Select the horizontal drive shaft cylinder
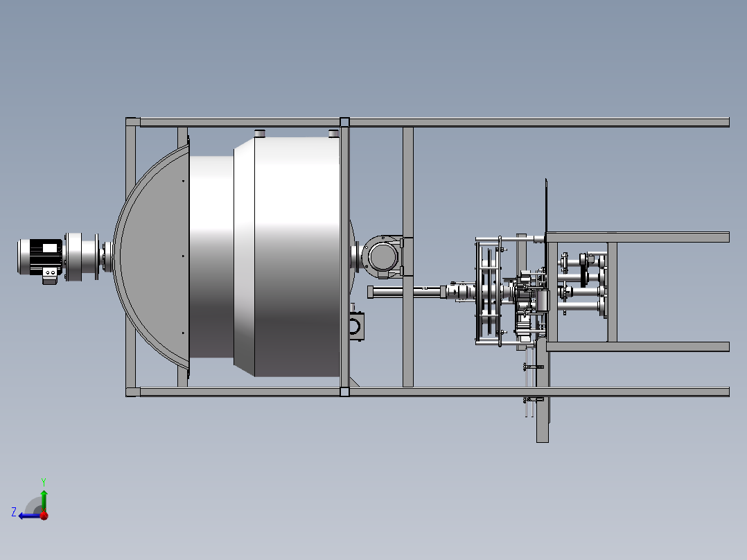The width and height of the screenshot is (747, 560). pos(406,292)
